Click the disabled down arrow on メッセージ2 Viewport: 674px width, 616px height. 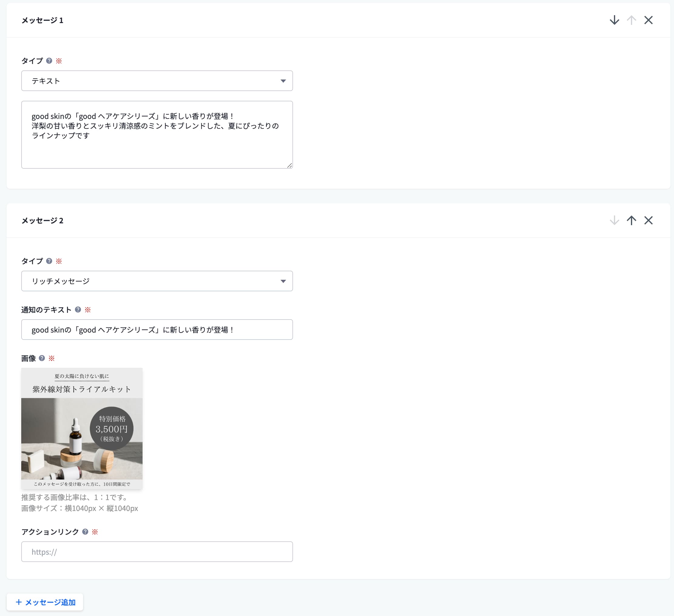coord(614,220)
